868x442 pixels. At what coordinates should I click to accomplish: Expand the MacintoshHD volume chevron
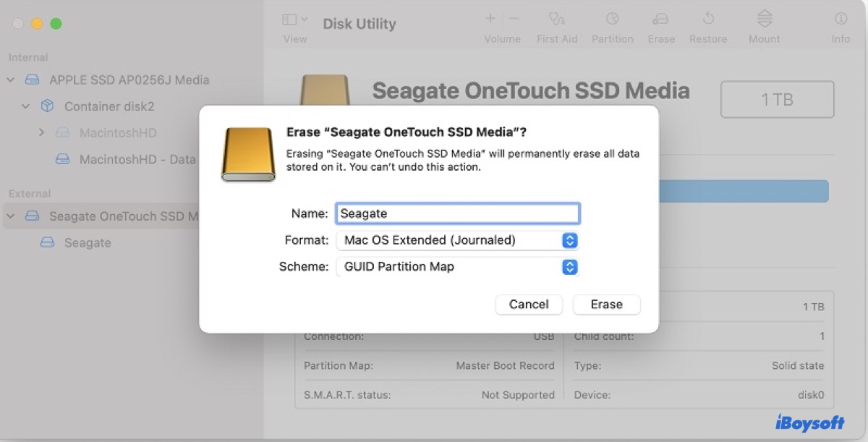click(41, 133)
